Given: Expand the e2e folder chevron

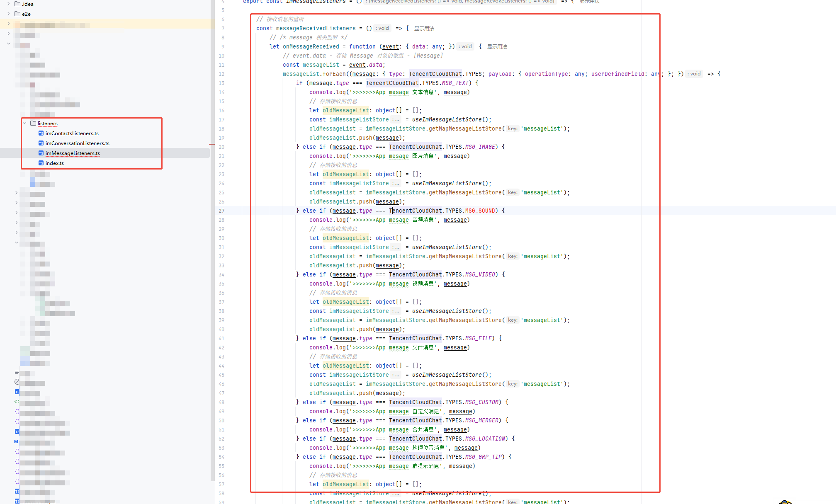Looking at the screenshot, I should coord(9,14).
